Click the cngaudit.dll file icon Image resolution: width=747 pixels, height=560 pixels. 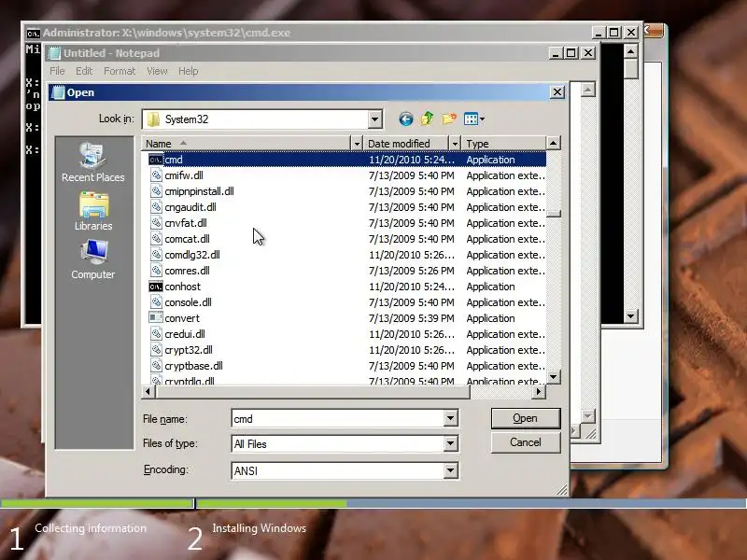click(156, 207)
